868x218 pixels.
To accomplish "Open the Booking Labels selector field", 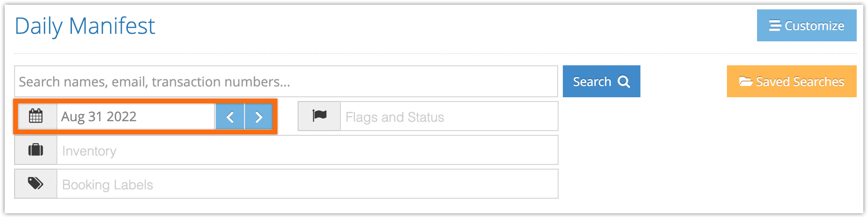I will tap(308, 184).
